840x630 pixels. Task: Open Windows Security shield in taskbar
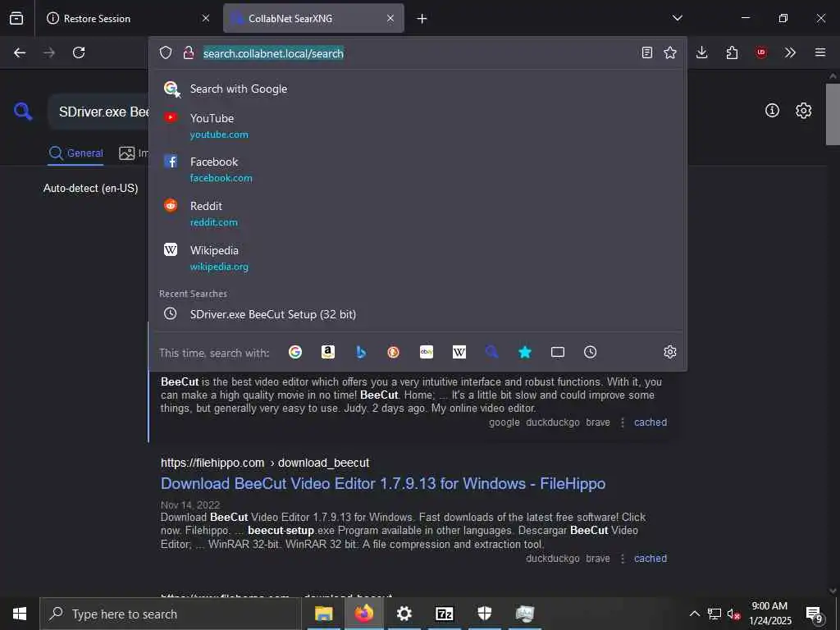(485, 614)
